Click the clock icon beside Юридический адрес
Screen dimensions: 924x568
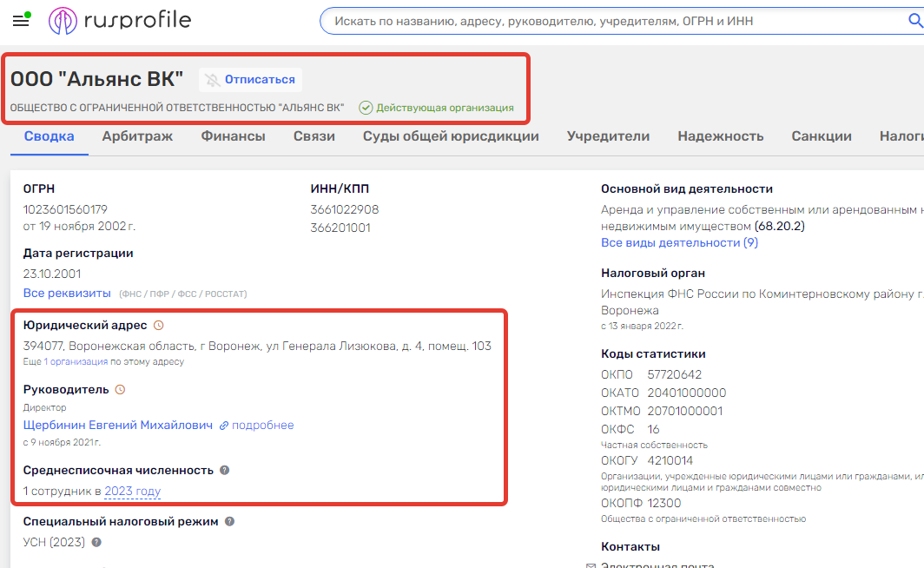pos(159,325)
